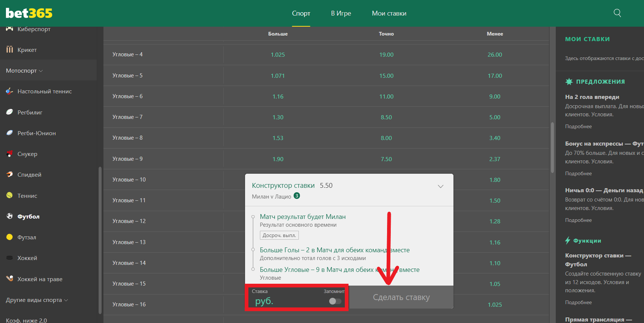Select odds 3.40 for Угловые – 8 Менее

tap(495, 138)
